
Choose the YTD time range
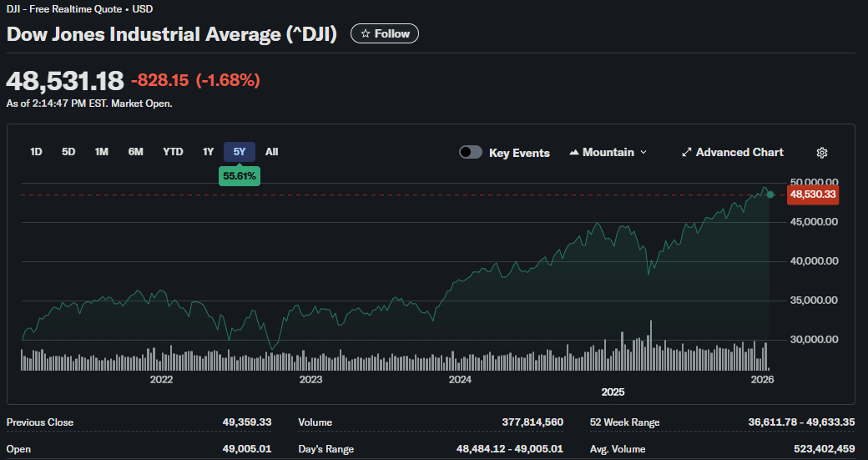pyautogui.click(x=173, y=152)
